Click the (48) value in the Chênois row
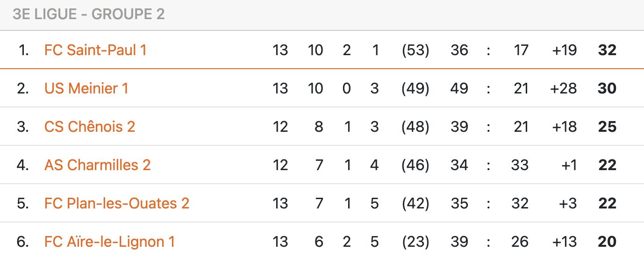 click(415, 127)
